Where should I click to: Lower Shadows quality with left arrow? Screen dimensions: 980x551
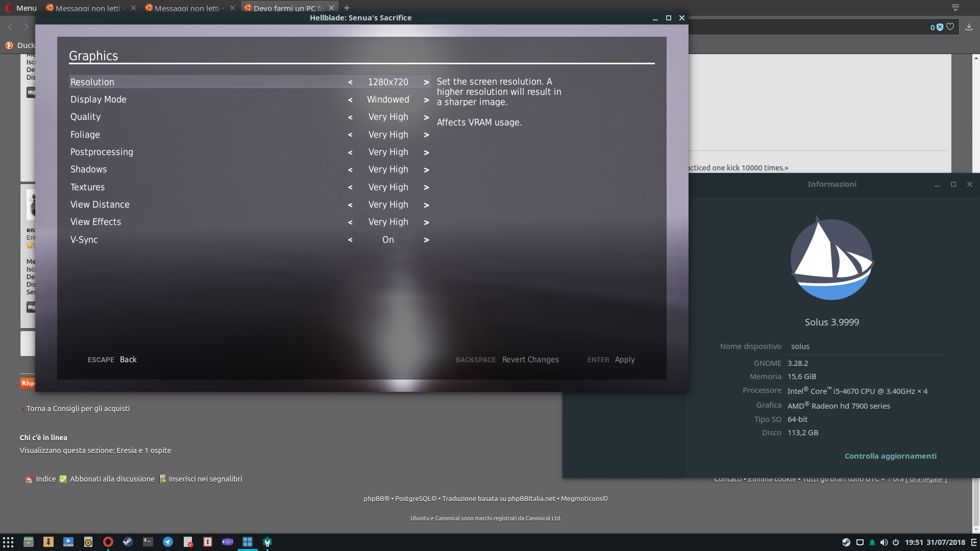[x=350, y=170]
